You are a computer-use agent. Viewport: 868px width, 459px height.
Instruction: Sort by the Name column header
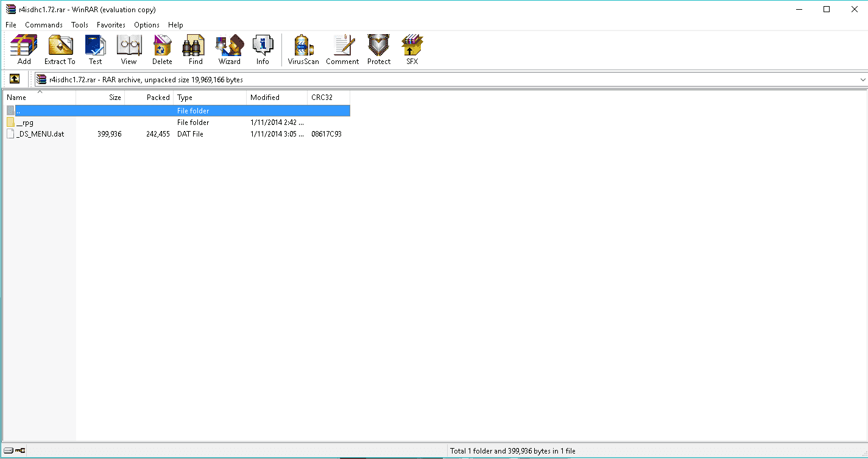tap(40, 98)
